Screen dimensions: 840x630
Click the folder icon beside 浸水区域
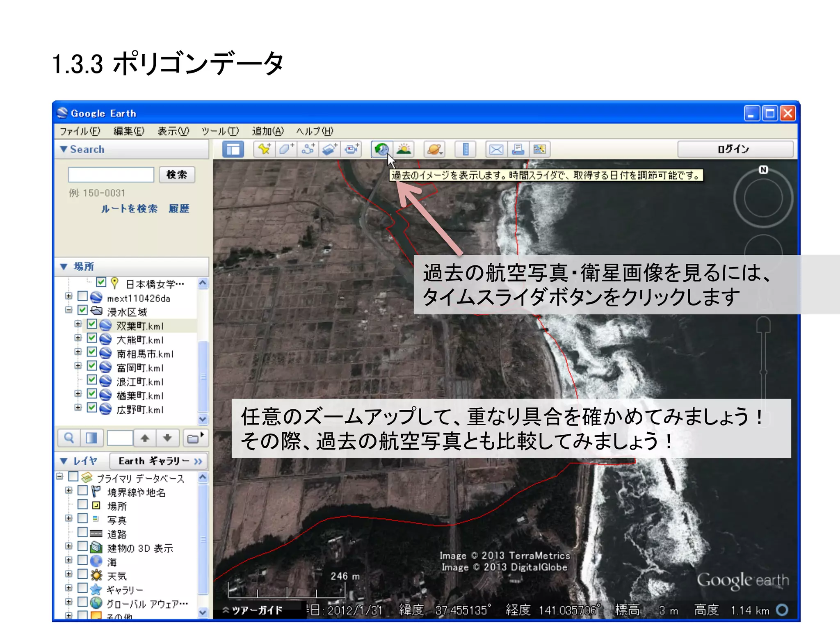(96, 311)
